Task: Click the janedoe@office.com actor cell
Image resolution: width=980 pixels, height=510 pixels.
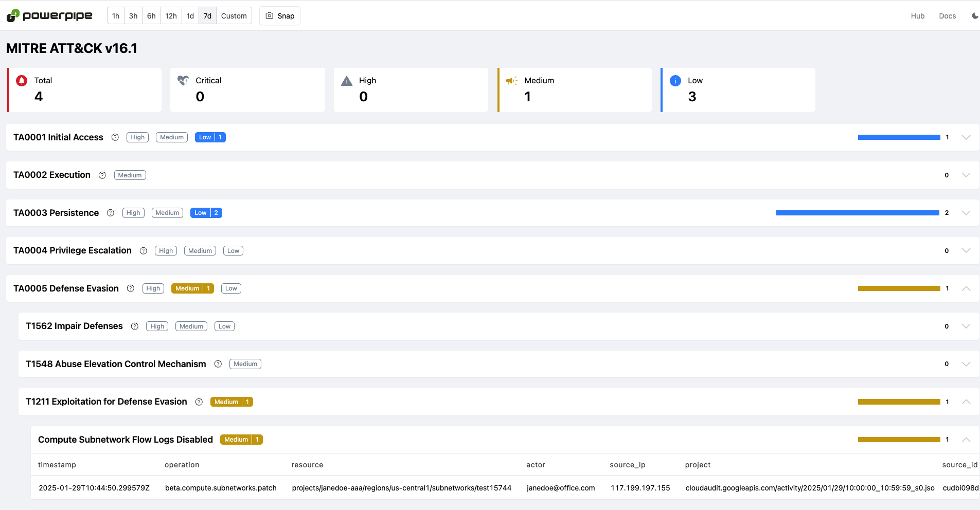Action: click(561, 488)
